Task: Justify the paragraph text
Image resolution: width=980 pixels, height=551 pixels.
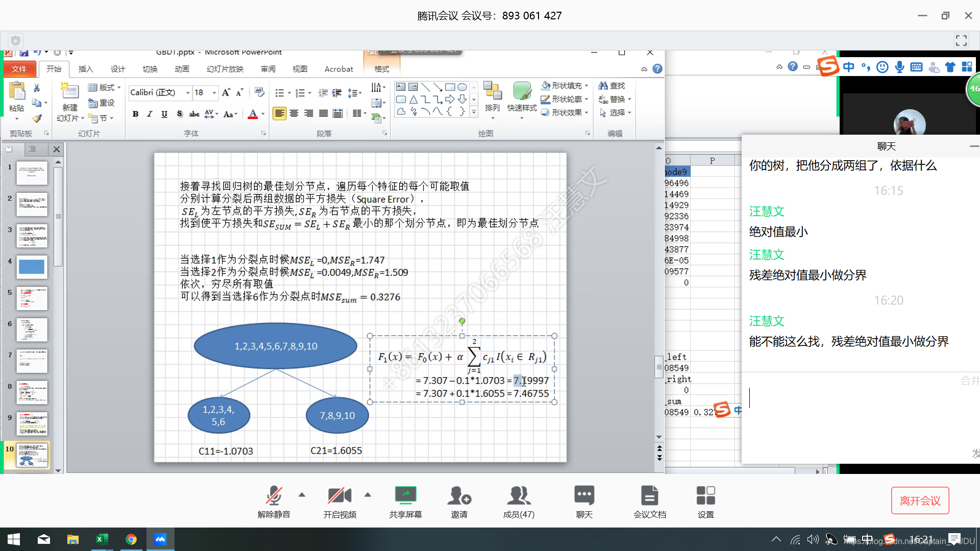Action: pyautogui.click(x=324, y=113)
